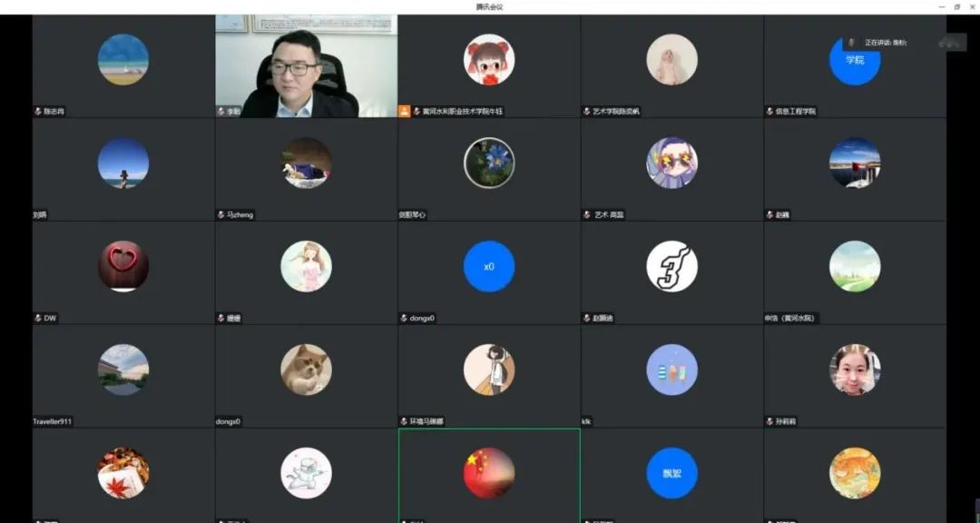Select the red heart avatar of DW

(122, 266)
